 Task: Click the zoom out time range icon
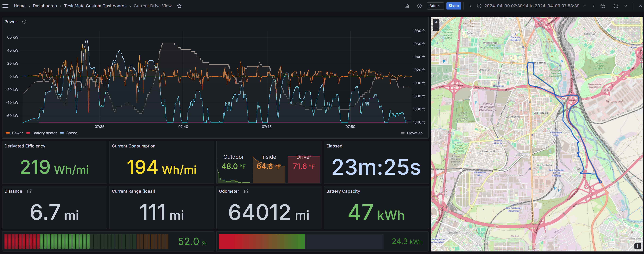click(x=603, y=6)
